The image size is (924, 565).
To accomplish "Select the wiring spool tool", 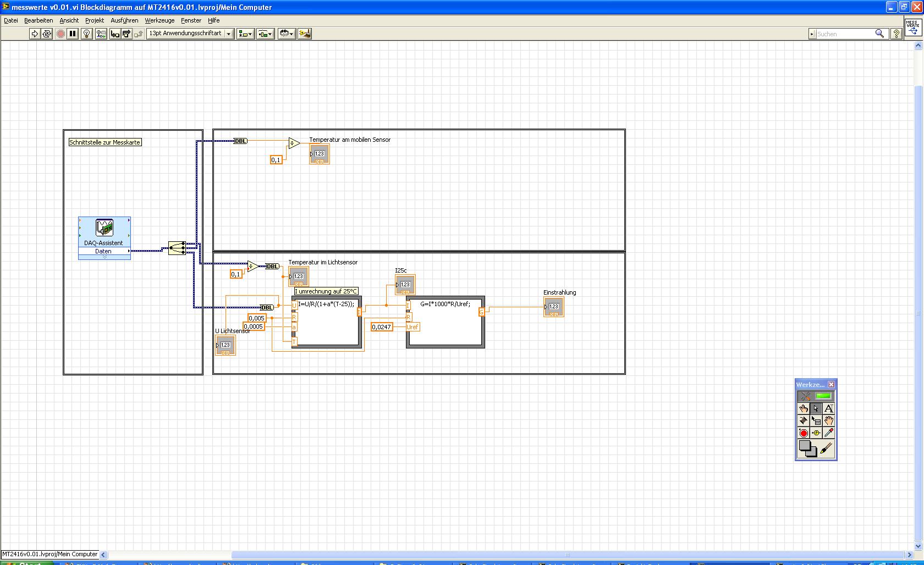I will tap(804, 420).
